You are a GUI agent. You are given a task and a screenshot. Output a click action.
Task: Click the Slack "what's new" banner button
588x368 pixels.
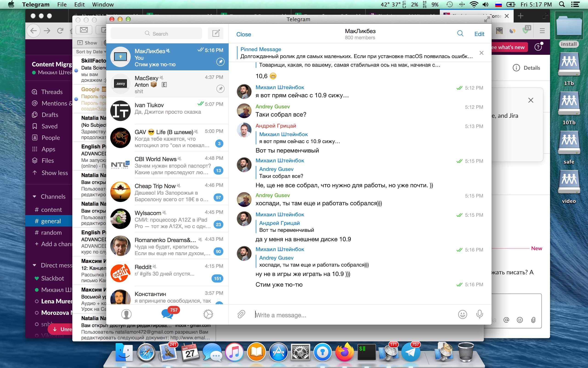[x=509, y=47]
